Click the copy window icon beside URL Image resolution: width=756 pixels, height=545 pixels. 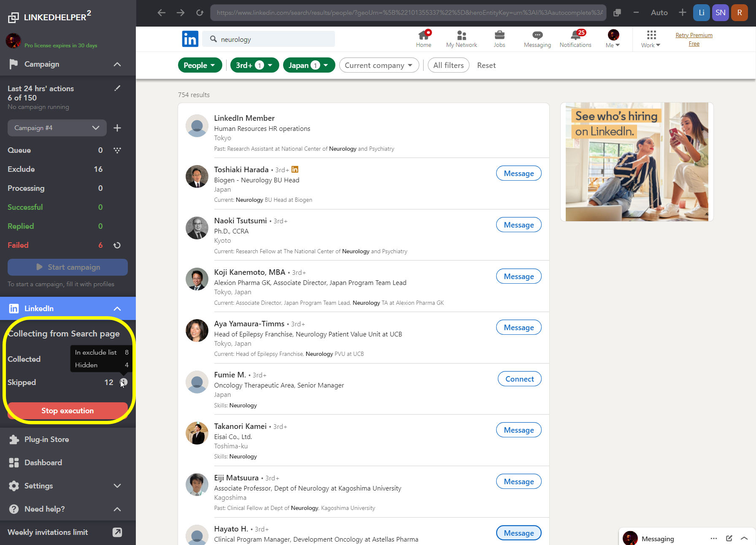click(x=617, y=13)
